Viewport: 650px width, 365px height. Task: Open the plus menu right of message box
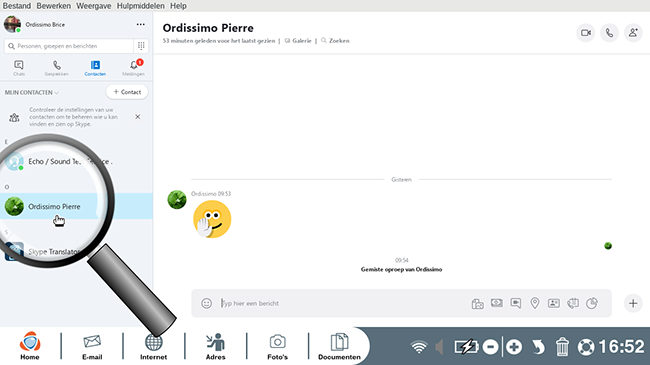pyautogui.click(x=633, y=303)
